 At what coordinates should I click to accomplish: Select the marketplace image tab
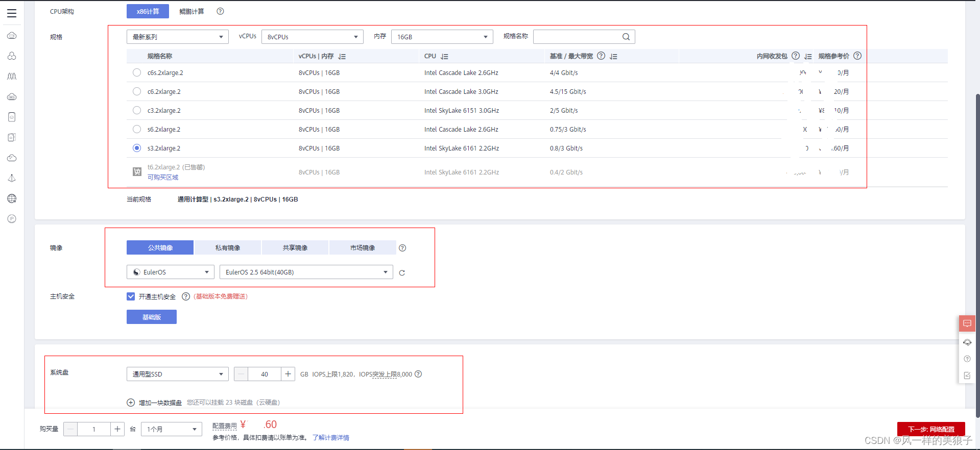coord(363,247)
